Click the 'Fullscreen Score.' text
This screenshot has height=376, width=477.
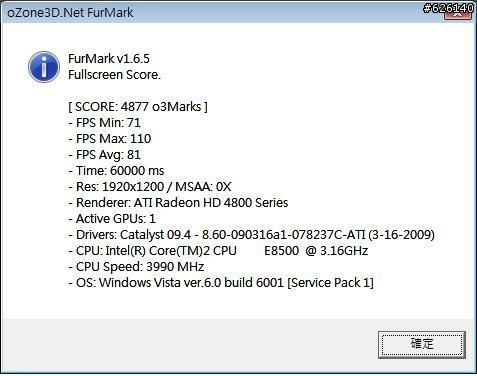pos(114,75)
